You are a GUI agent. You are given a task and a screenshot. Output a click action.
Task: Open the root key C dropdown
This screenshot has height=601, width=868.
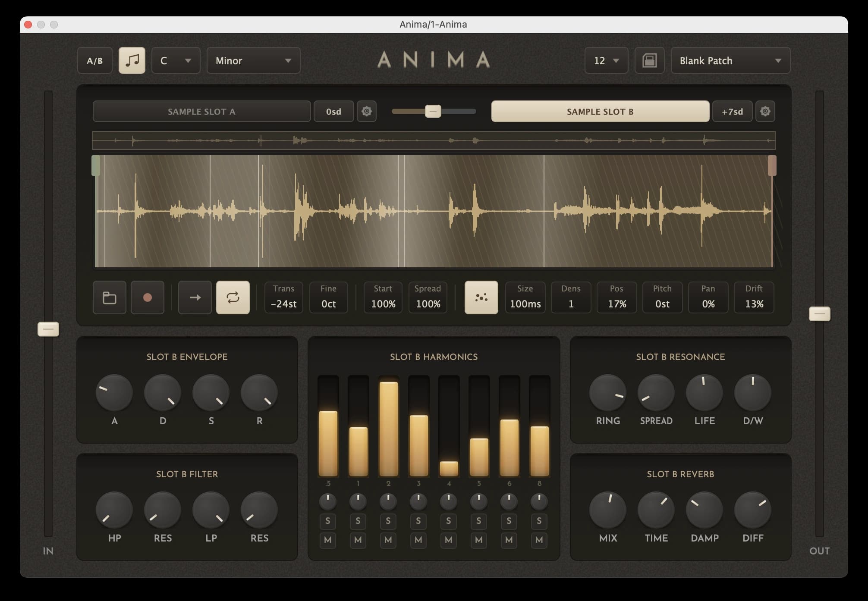pyautogui.click(x=176, y=60)
